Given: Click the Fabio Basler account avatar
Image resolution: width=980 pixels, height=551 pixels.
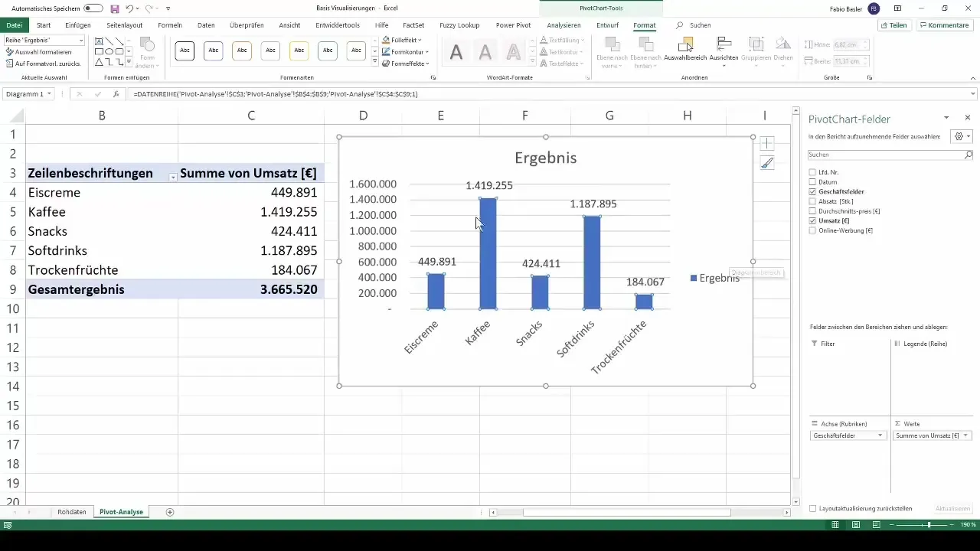Looking at the screenshot, I should pyautogui.click(x=874, y=8).
